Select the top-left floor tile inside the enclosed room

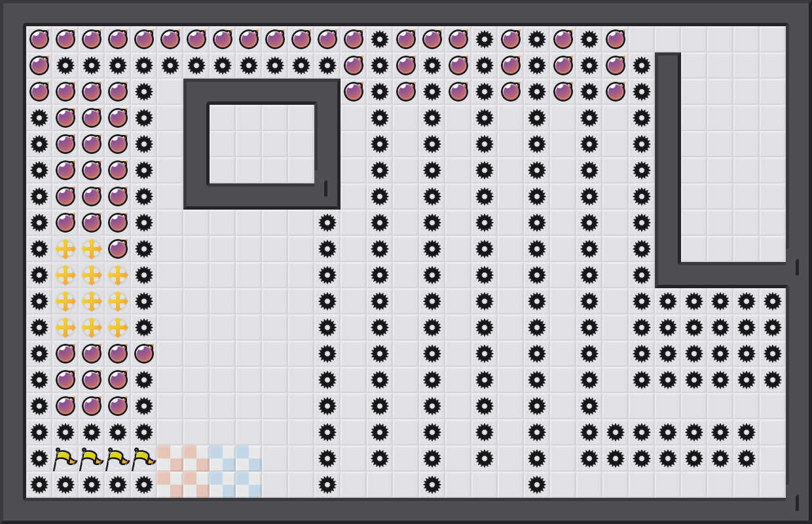tap(223, 118)
